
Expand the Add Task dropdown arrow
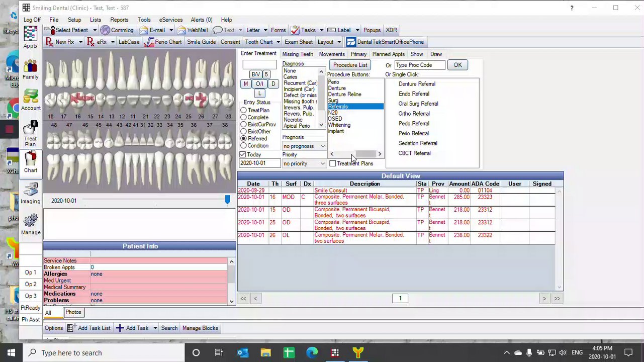point(155,328)
